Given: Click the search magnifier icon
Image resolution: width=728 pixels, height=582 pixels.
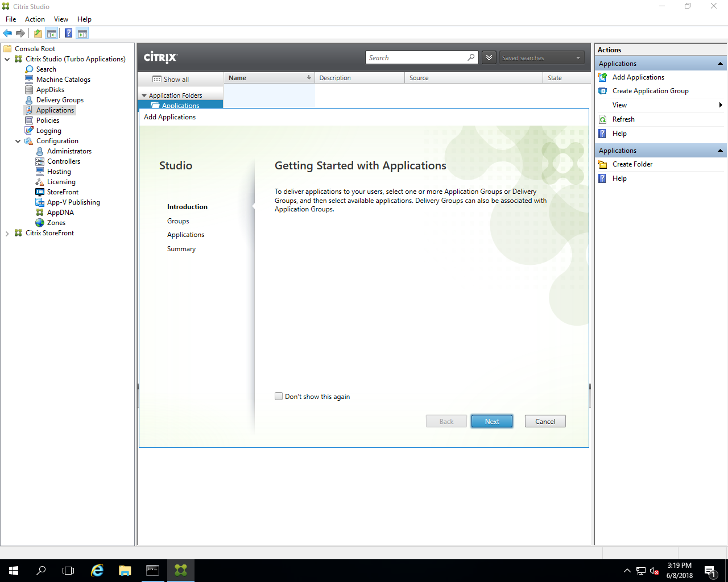Looking at the screenshot, I should 471,57.
